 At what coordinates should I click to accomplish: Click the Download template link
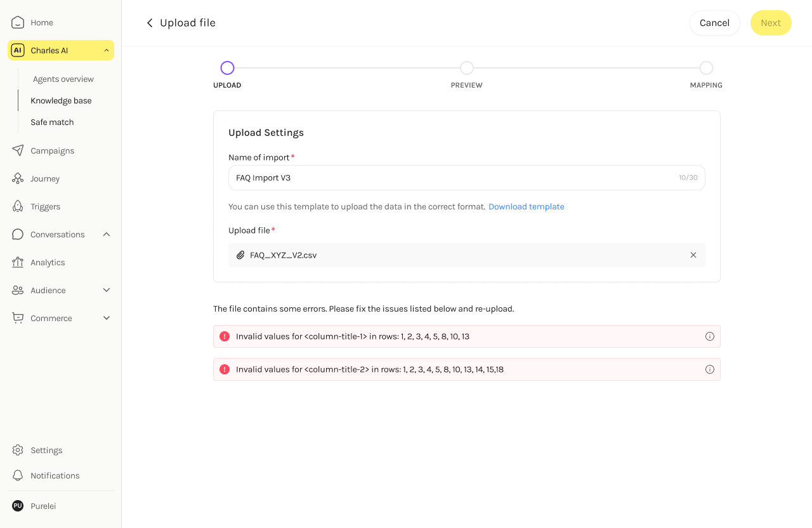[526, 207]
